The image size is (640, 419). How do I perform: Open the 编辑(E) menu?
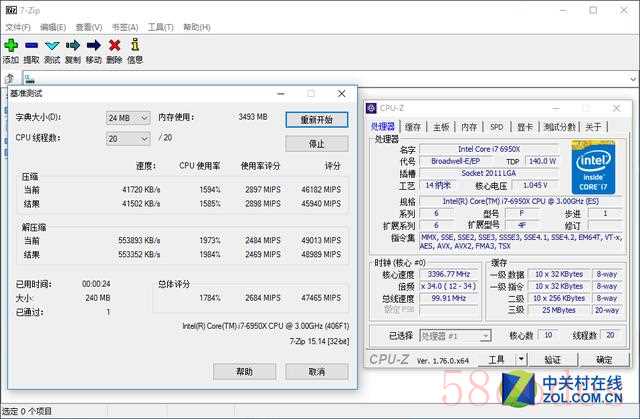click(x=53, y=27)
